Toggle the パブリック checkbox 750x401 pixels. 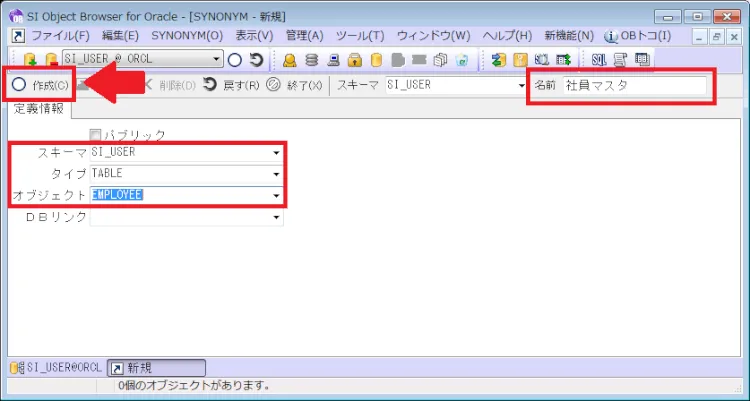(95, 135)
